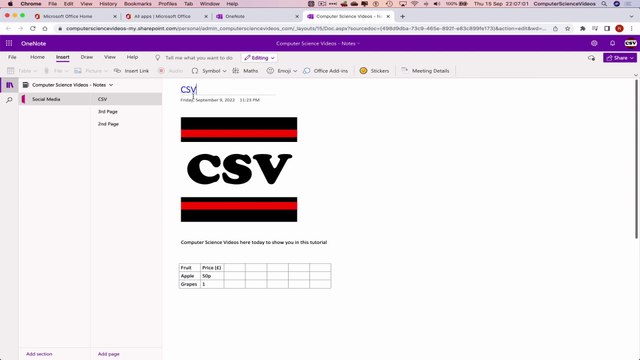
Task: Open a new browser tab
Action: click(402, 16)
